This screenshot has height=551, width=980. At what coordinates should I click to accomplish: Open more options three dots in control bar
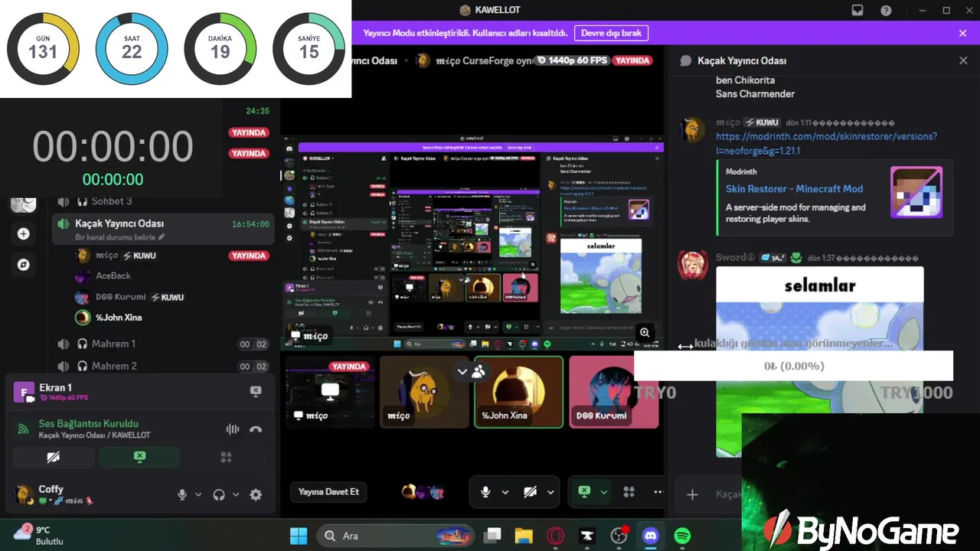pyautogui.click(x=657, y=492)
